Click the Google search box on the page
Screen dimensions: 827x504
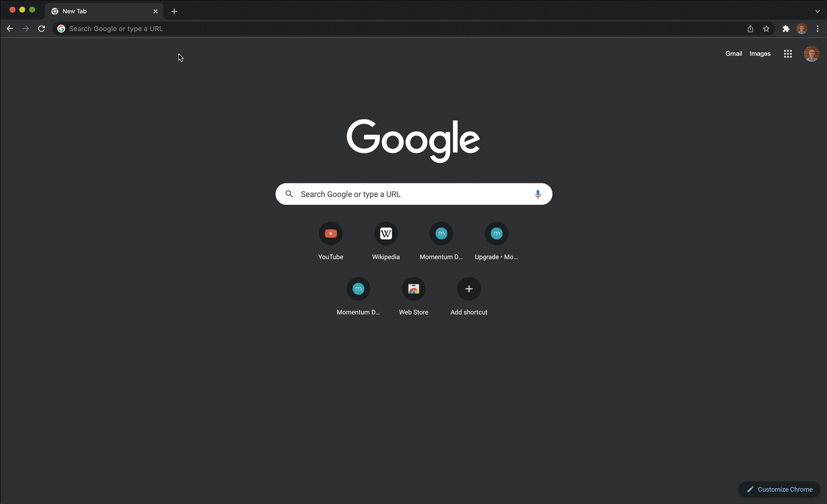(x=413, y=194)
